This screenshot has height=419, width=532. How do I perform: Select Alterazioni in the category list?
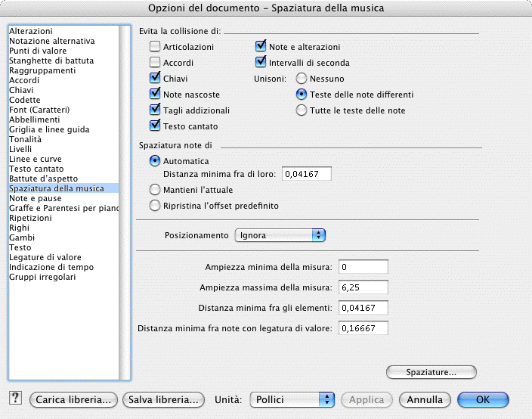(x=30, y=31)
